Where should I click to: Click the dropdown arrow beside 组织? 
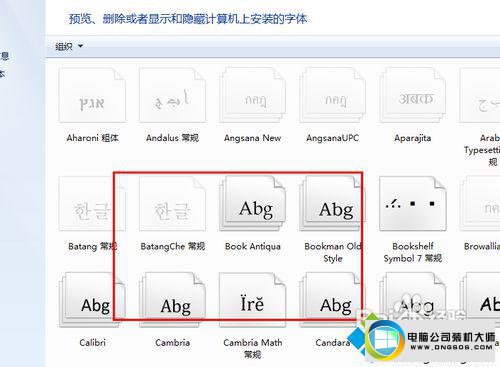tap(80, 46)
